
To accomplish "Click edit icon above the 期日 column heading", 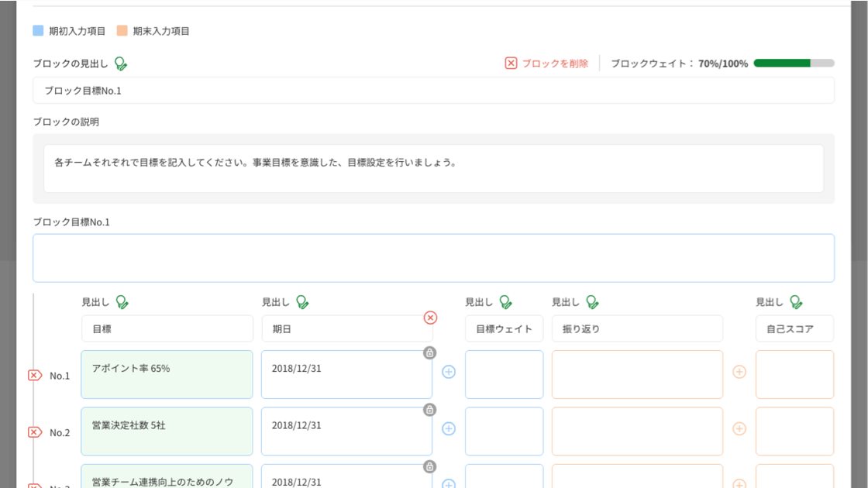I will pos(302,302).
